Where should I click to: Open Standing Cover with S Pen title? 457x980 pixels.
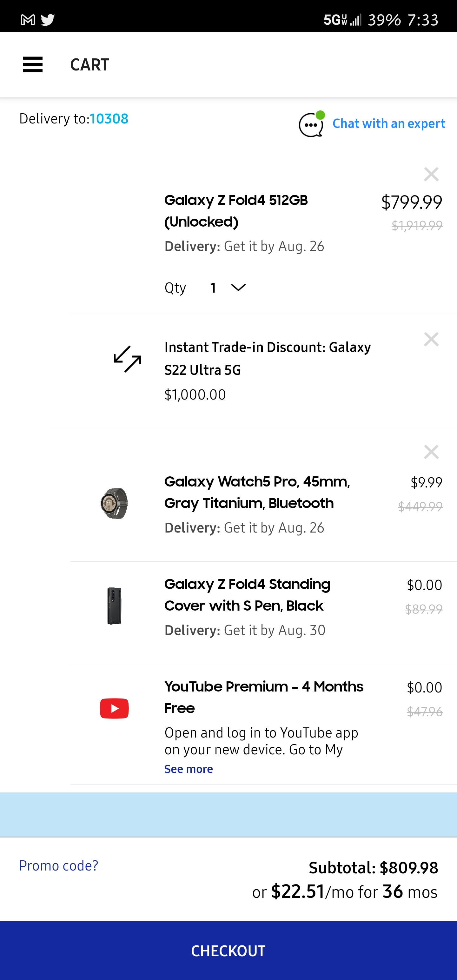click(247, 595)
